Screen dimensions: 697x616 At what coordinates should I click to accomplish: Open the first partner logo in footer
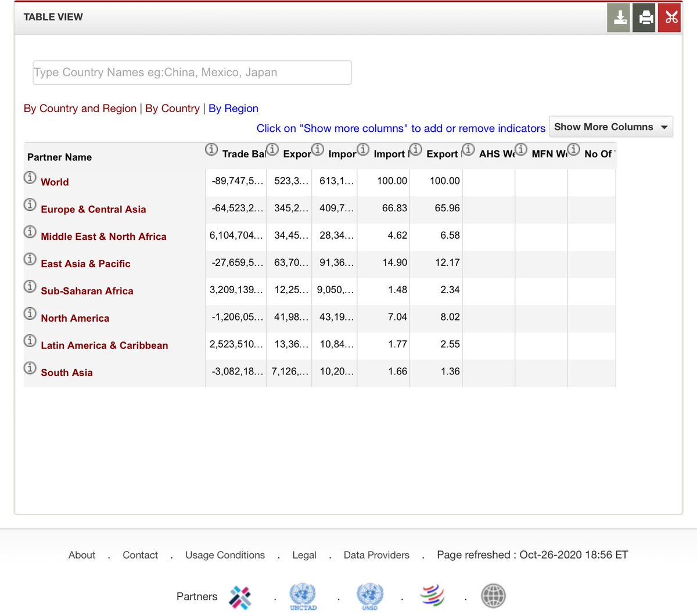240,597
